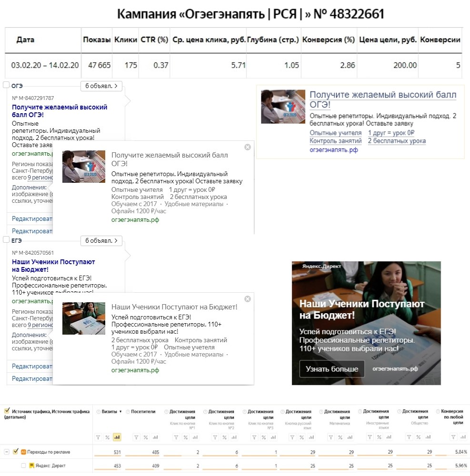
Task: Open ad title link Получите желаемый высокий балл ОГЭ in yellow-bordered ad
Action: pos(383,99)
